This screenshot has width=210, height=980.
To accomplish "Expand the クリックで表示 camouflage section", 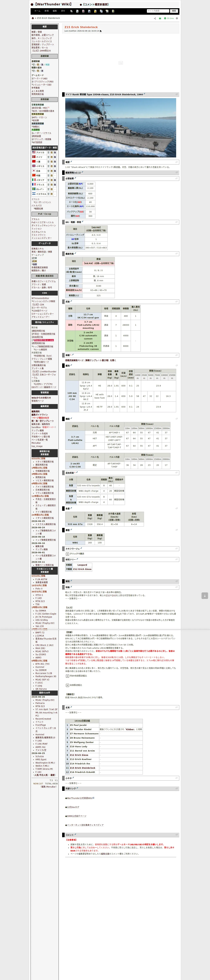I will 67,554.
